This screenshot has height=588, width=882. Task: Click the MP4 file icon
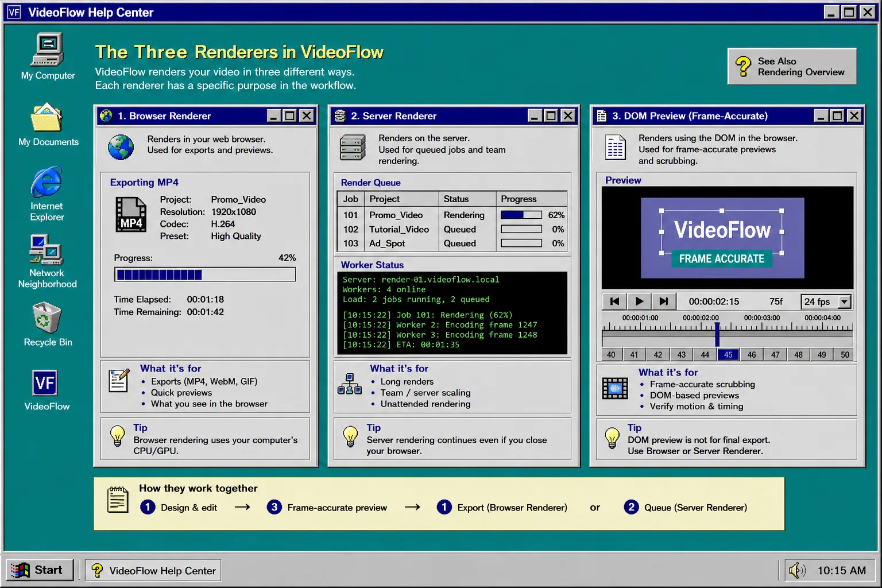click(131, 214)
